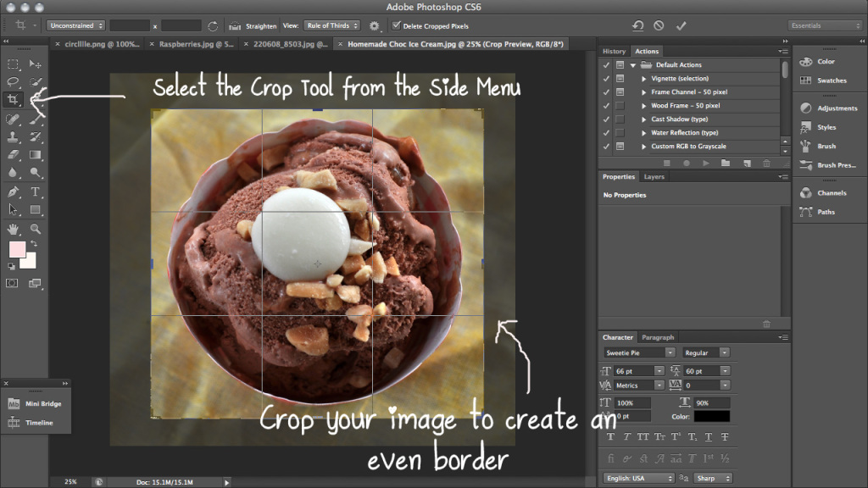
Task: Click the font size 66 pt field
Action: tap(639, 371)
